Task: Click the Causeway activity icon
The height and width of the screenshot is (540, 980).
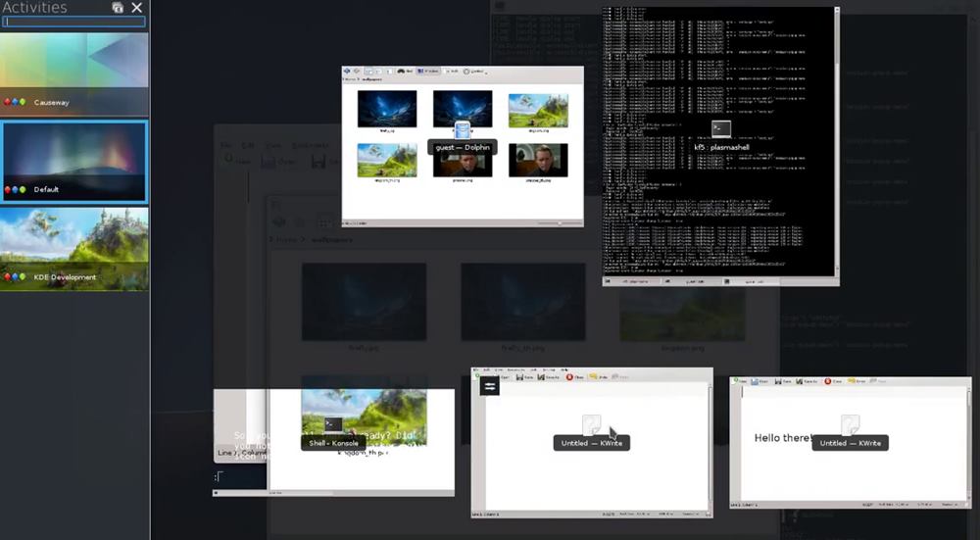Action: click(15, 102)
